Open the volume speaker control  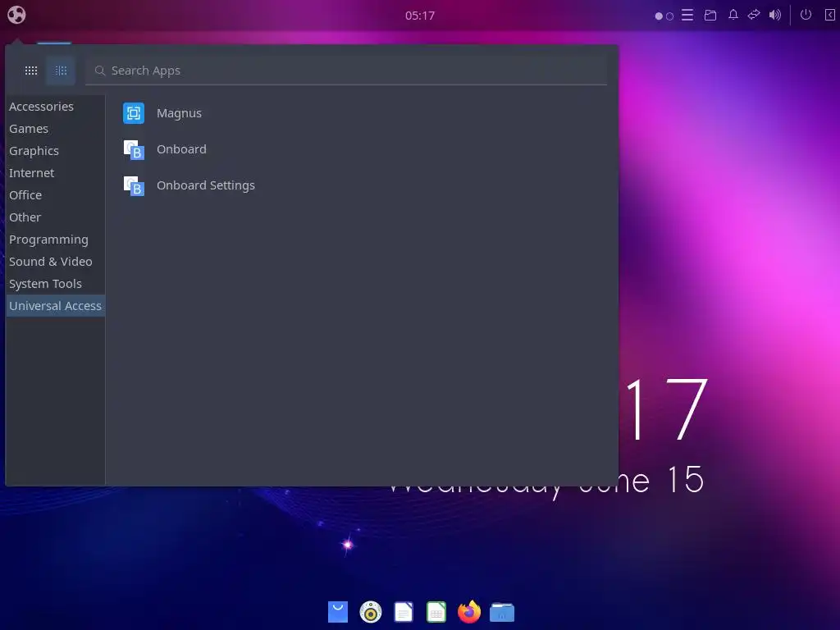point(774,15)
